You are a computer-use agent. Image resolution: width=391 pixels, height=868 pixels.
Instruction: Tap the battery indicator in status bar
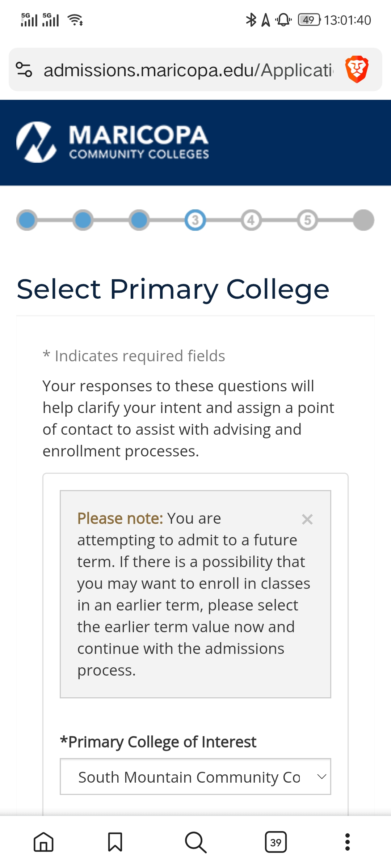pos(309,20)
